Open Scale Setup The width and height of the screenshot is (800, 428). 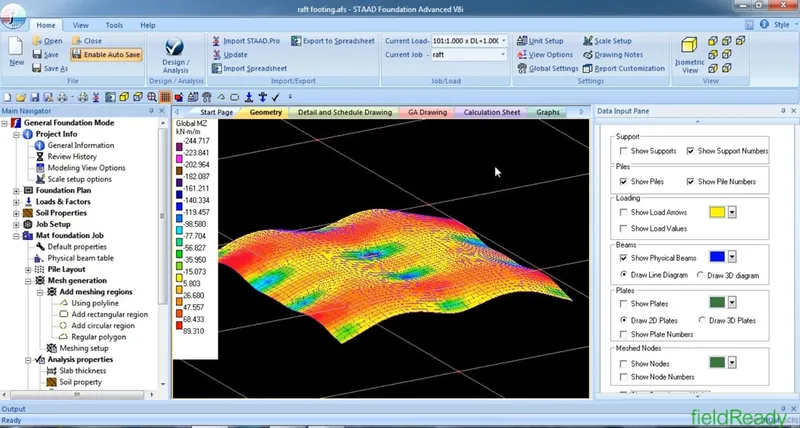click(x=607, y=41)
